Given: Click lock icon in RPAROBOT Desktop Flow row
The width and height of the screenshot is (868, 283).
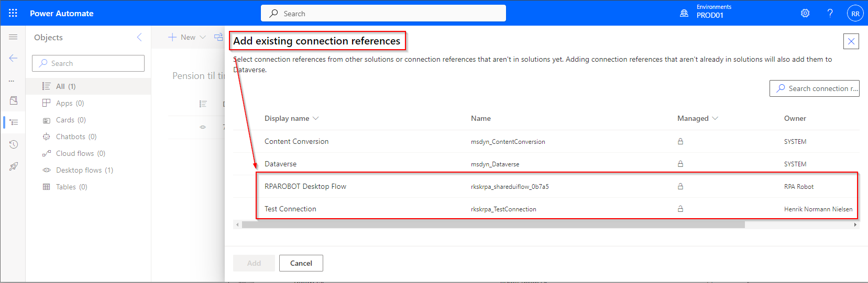Looking at the screenshot, I should point(680,186).
